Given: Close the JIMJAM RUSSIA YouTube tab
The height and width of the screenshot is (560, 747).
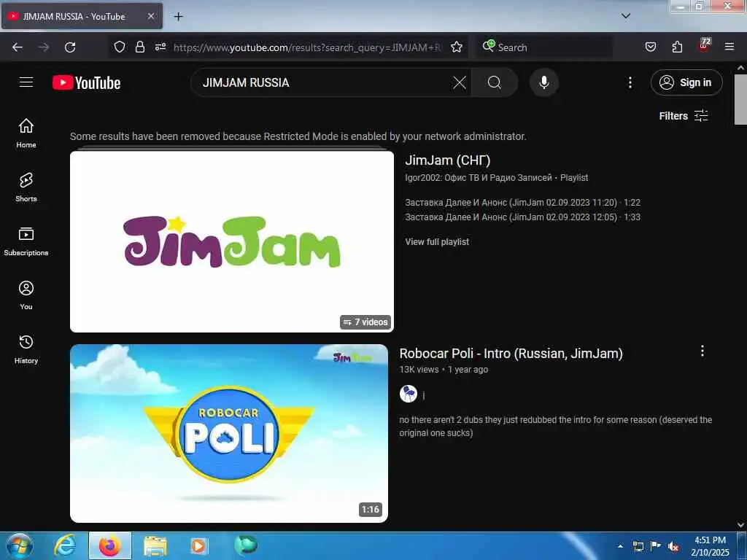Looking at the screenshot, I should (x=151, y=16).
